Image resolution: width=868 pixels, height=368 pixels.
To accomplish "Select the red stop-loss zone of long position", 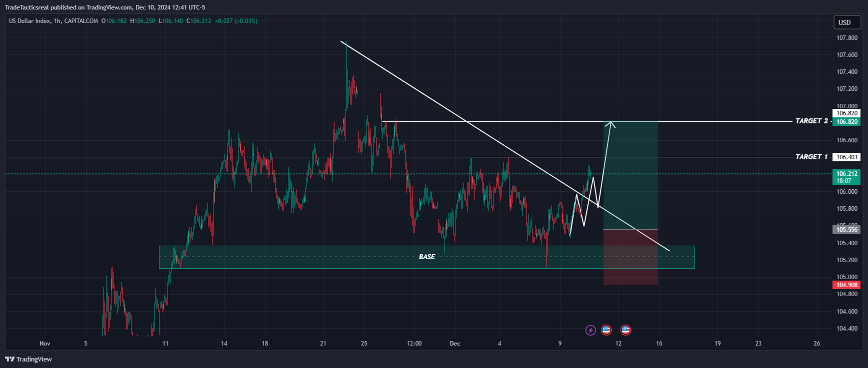I will pos(630,257).
